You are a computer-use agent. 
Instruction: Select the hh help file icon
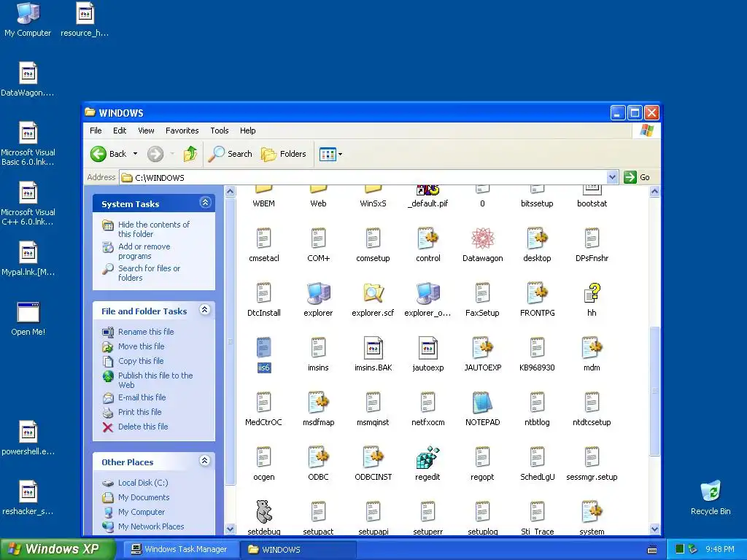pos(592,293)
